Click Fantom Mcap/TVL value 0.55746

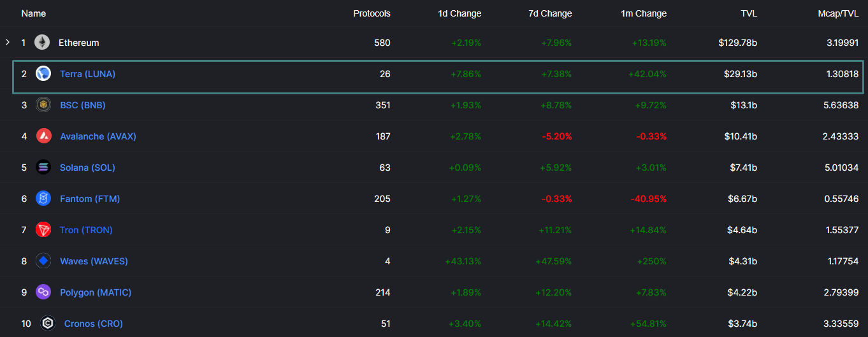click(843, 199)
